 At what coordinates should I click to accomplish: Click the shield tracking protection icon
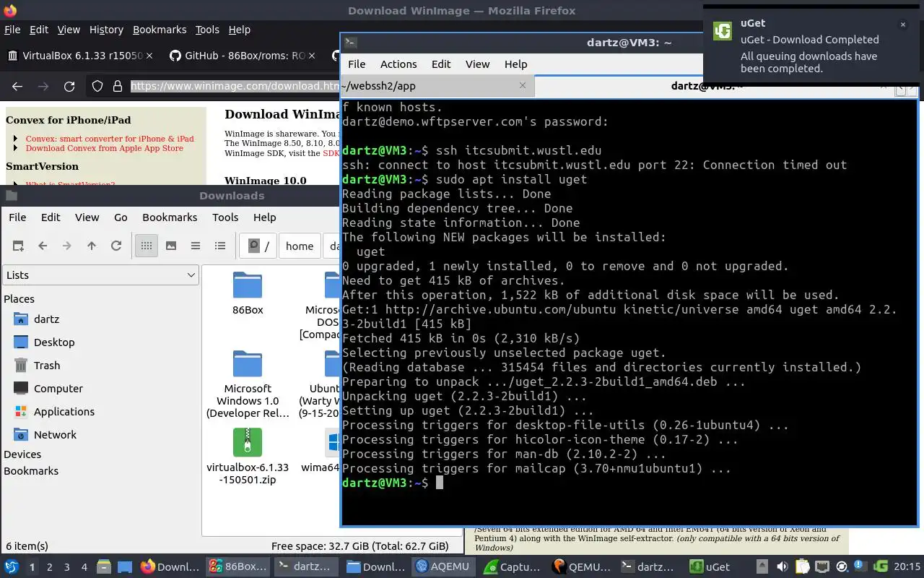[x=97, y=86]
